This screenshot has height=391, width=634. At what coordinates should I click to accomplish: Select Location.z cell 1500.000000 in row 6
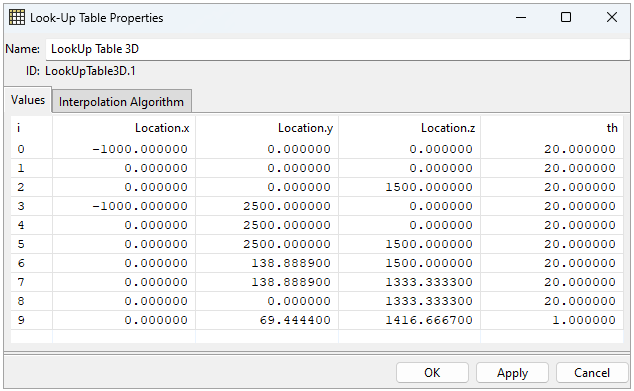point(410,263)
